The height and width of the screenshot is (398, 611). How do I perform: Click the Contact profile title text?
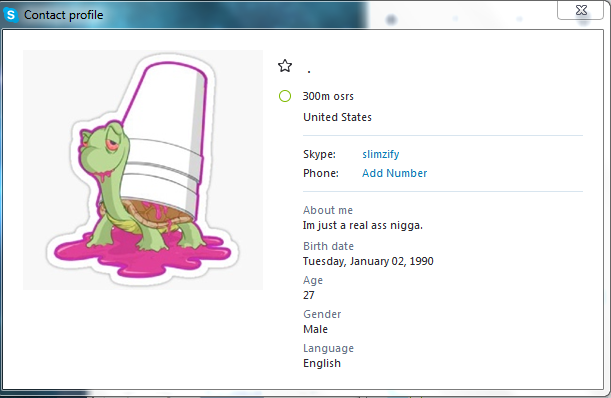tap(64, 15)
